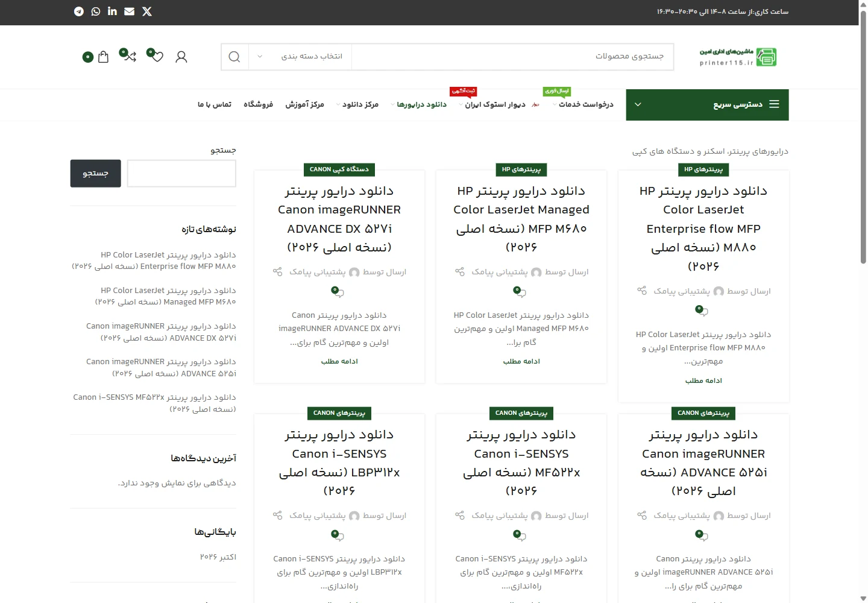This screenshot has height=603, width=868.
Task: Click the دستگاه کپی CANON category tag
Action: pyautogui.click(x=339, y=169)
